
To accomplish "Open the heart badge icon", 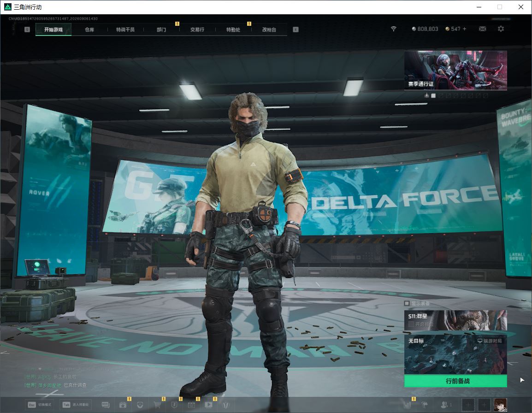I will 140,405.
